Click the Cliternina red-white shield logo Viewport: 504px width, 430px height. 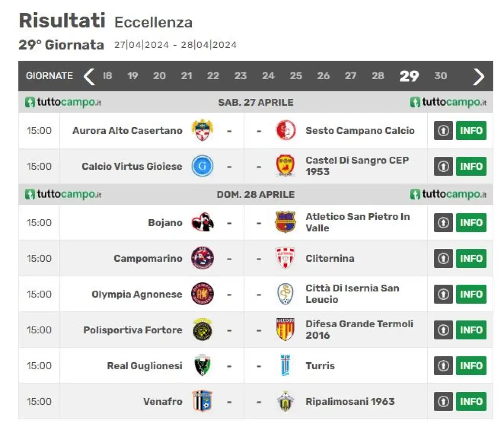click(285, 258)
